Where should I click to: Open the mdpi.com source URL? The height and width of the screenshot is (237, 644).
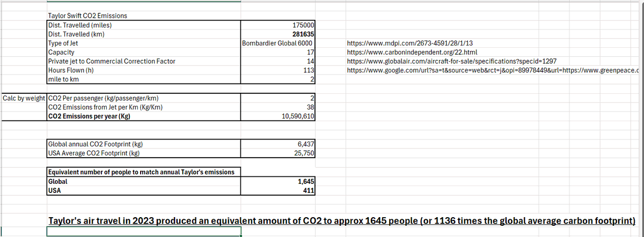[410, 43]
